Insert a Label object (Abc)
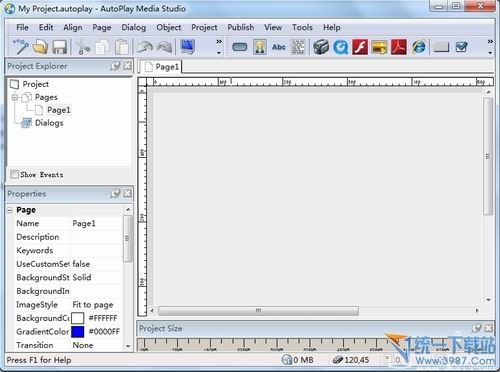Screen dimensions: 500x372 click(279, 47)
